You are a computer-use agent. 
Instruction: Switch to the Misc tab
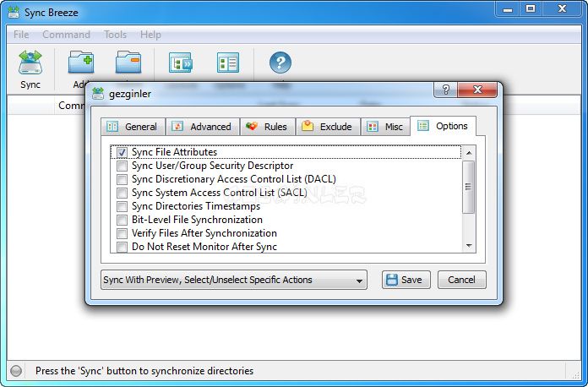[385, 127]
